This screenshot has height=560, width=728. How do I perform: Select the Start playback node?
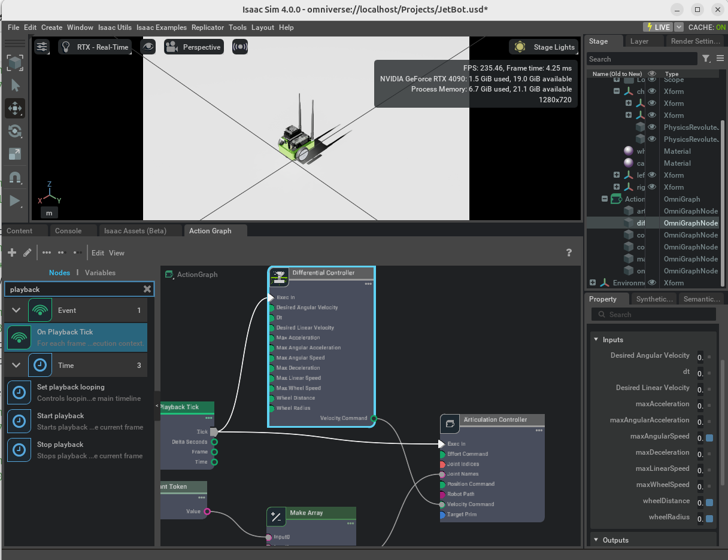(76, 421)
